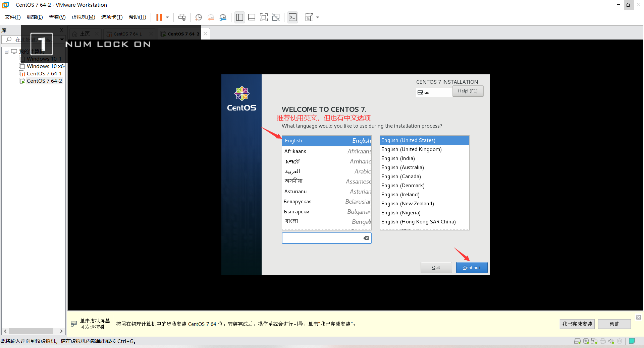Clear the language search box icon
This screenshot has width=644, height=348.
[x=366, y=238]
